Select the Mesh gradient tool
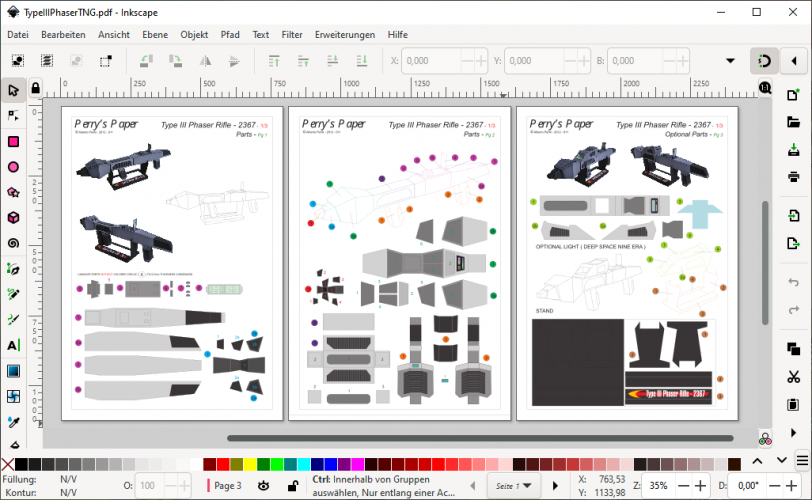Image resolution: width=812 pixels, height=500 pixels. 13,396
